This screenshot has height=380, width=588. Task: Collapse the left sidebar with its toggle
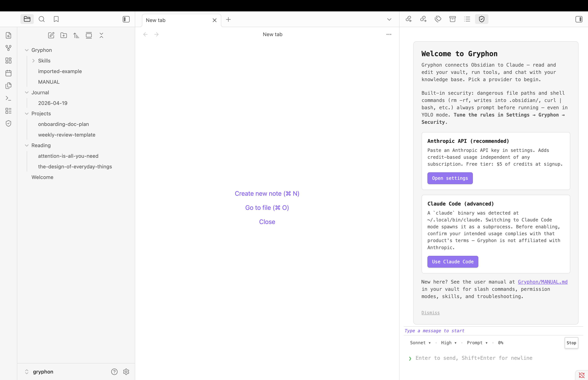(126, 19)
